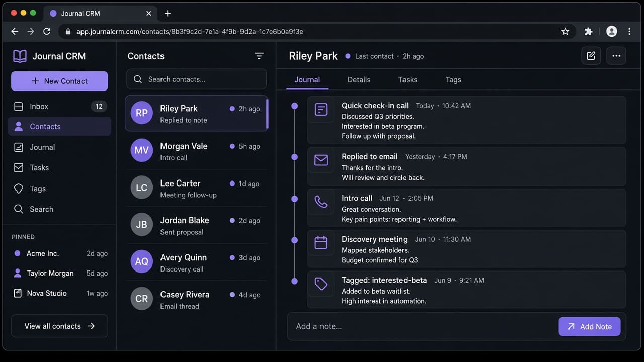Screen dimensions: 644x362
Task: Open the contacts filter icon
Action: click(259, 56)
